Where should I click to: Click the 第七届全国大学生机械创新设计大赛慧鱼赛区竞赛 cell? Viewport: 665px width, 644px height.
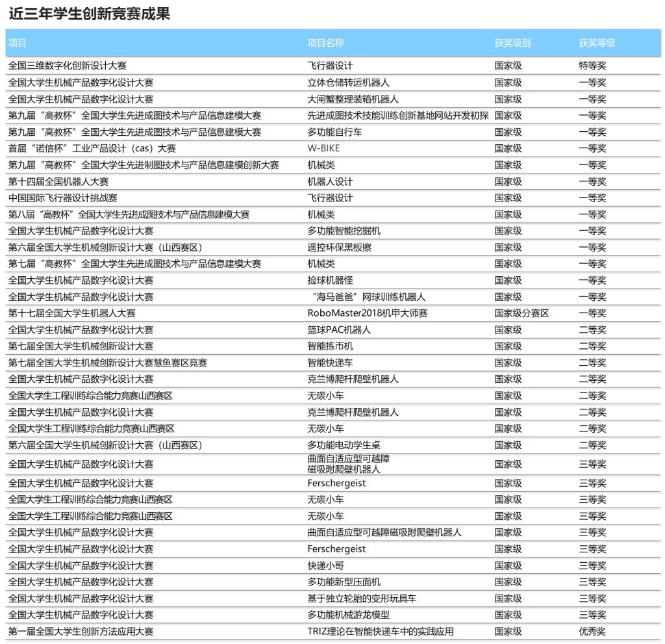click(108, 363)
